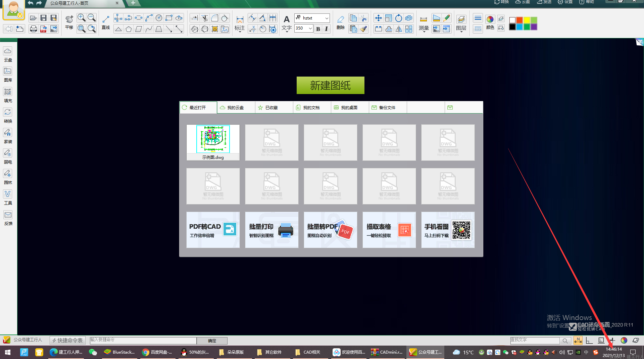Open Fill (填充) in left sidebar

coord(8,95)
